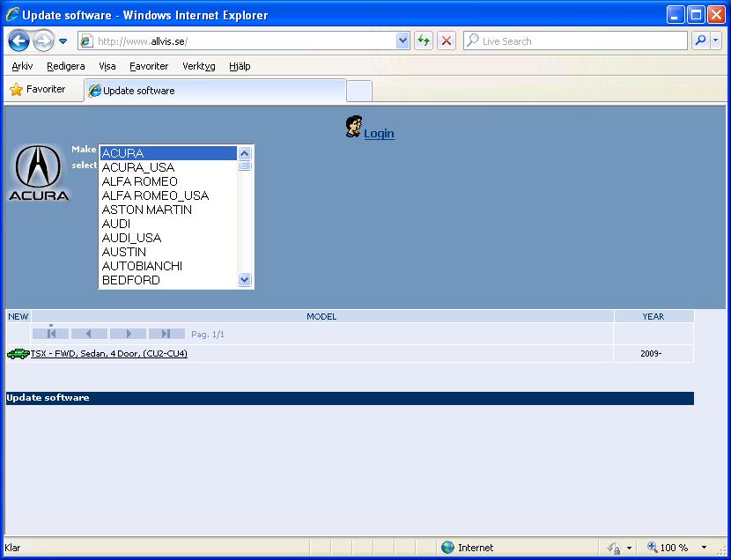The height and width of the screenshot is (560, 731).
Task: Select the Update software tab
Action: tap(216, 91)
